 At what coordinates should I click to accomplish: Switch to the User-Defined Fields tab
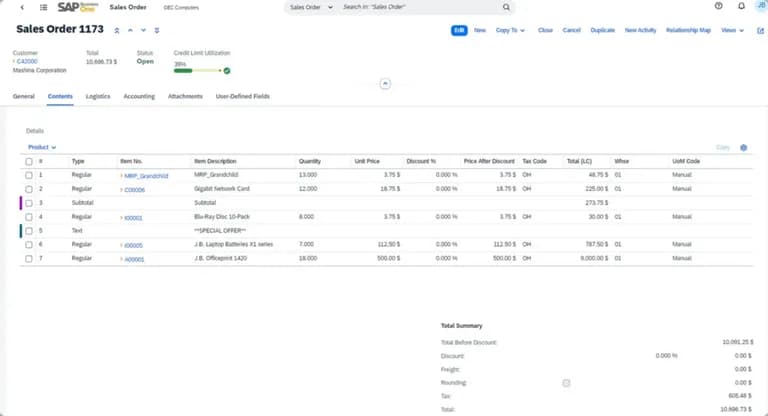click(242, 97)
